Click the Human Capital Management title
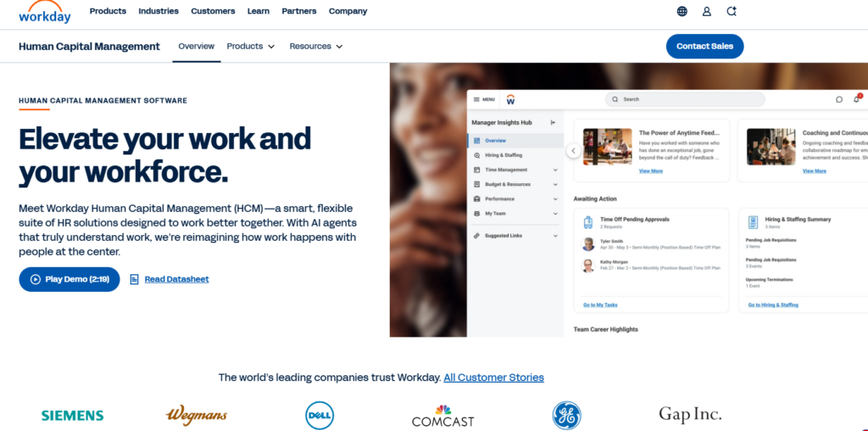The width and height of the screenshot is (868, 431). 89,47
